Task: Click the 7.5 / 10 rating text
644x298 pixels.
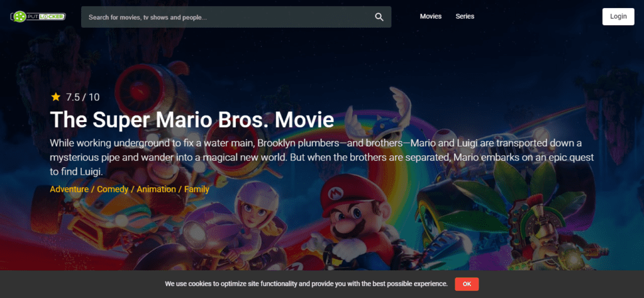Action: coord(82,97)
